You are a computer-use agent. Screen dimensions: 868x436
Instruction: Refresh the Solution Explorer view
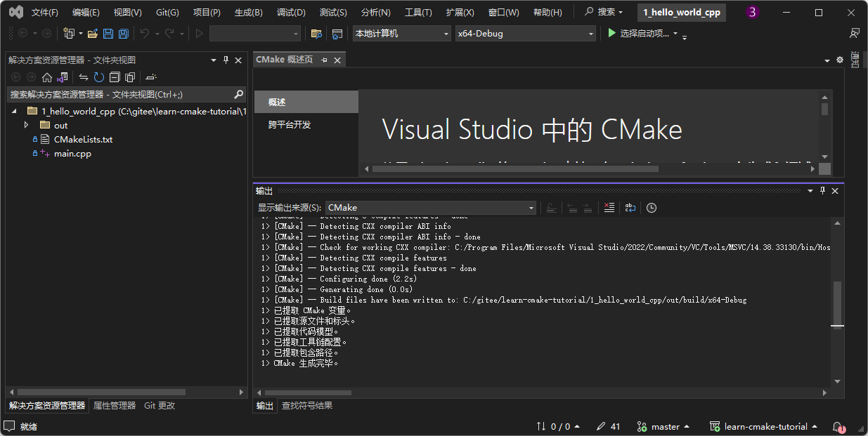(98, 77)
